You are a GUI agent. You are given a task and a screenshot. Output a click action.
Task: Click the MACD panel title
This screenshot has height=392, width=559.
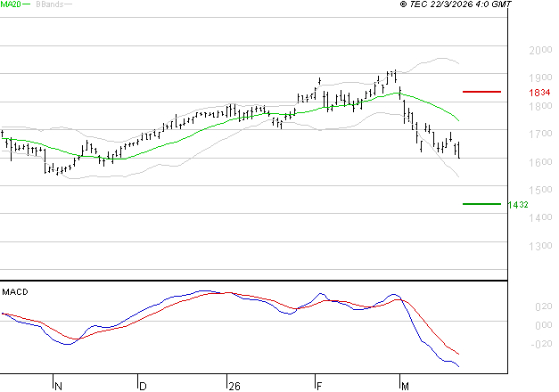[x=15, y=292]
